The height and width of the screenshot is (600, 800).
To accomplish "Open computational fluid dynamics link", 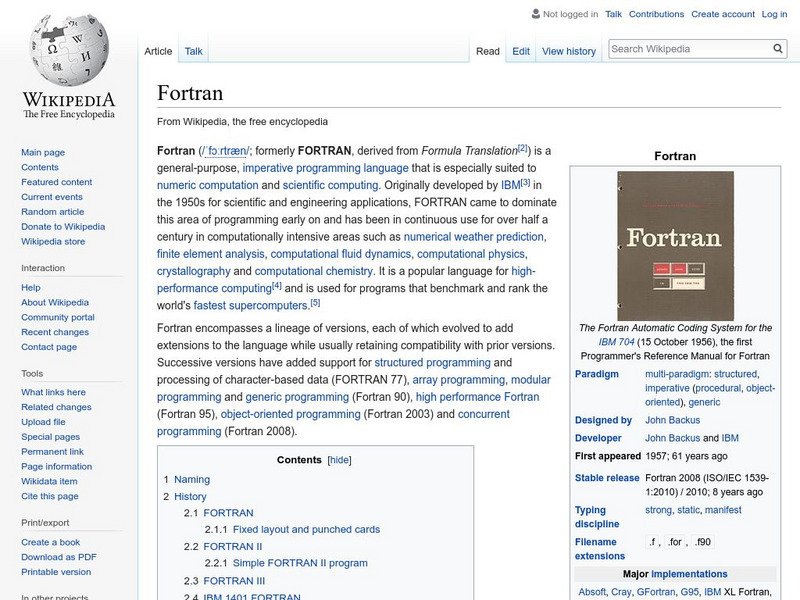I will 340,254.
